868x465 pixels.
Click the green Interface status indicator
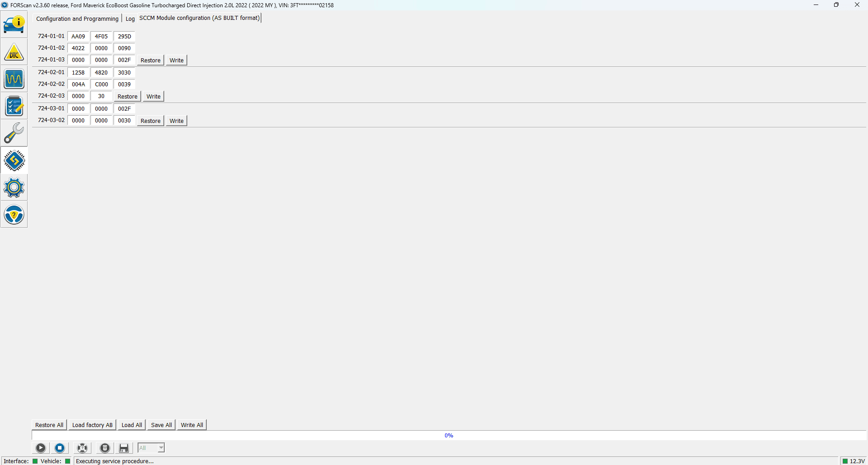[35, 461]
